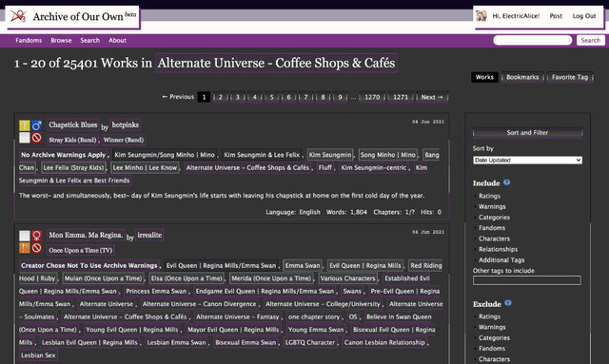Click the incomplete-work icon on Chapstick Blues
The image size is (609, 364).
36,138
